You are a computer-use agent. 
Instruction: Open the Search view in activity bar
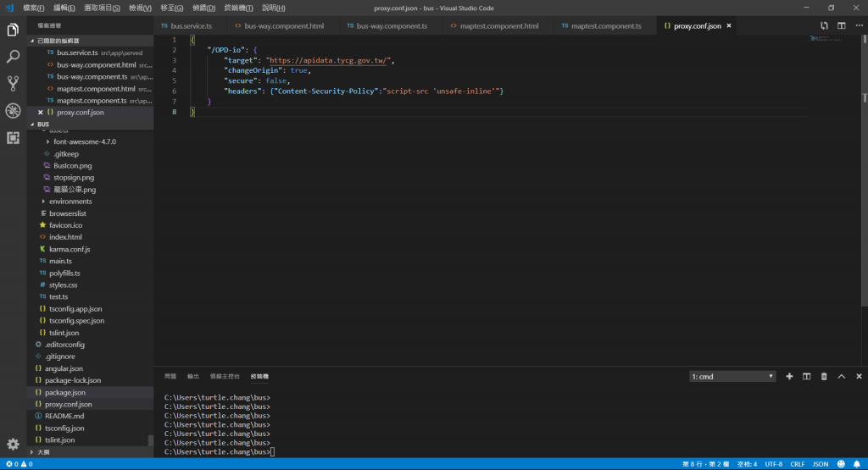click(13, 57)
